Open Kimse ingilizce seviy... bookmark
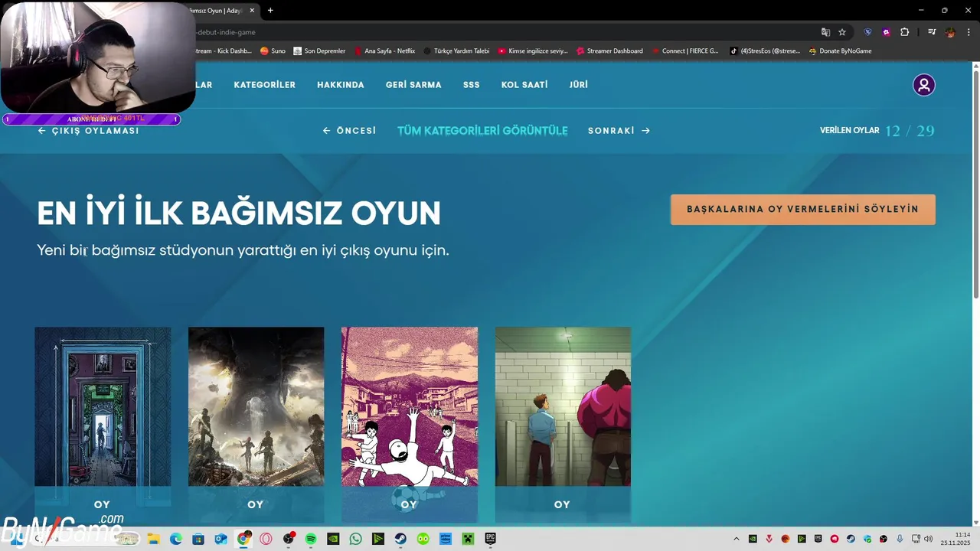This screenshot has width=980, height=551. pyautogui.click(x=533, y=51)
